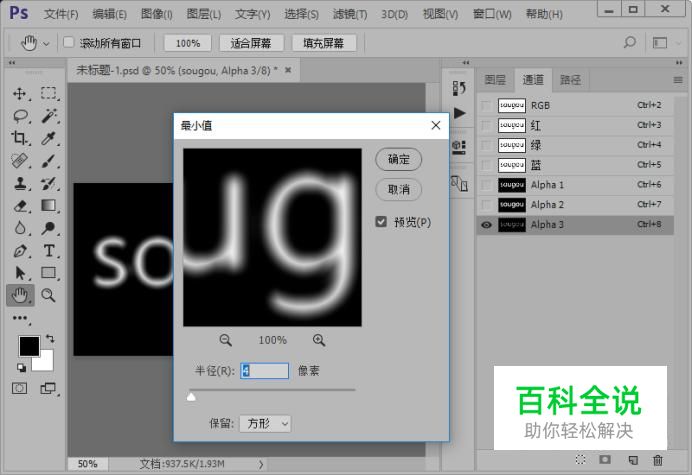Select the Rectangle shape tool

coord(48,273)
